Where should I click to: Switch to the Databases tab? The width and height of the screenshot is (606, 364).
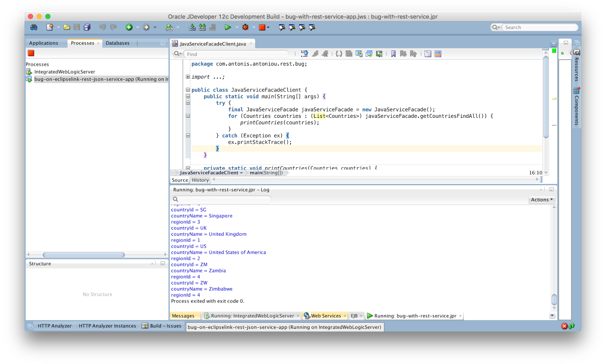coord(117,43)
